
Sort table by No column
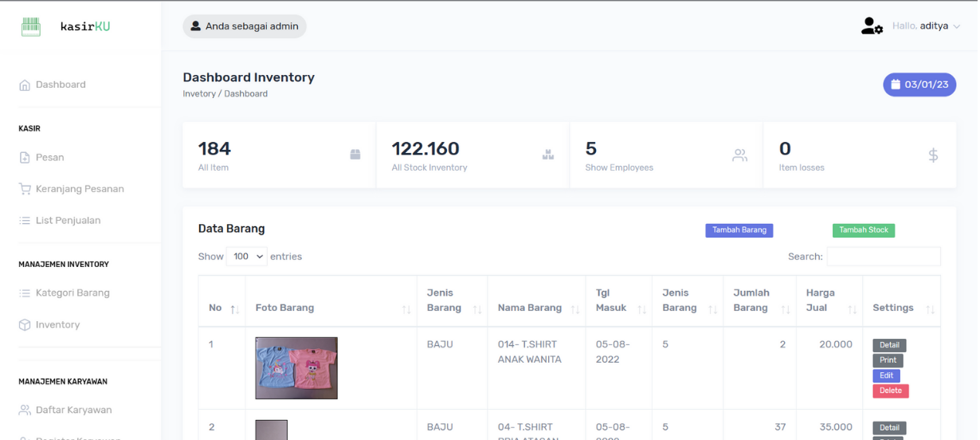click(x=234, y=309)
